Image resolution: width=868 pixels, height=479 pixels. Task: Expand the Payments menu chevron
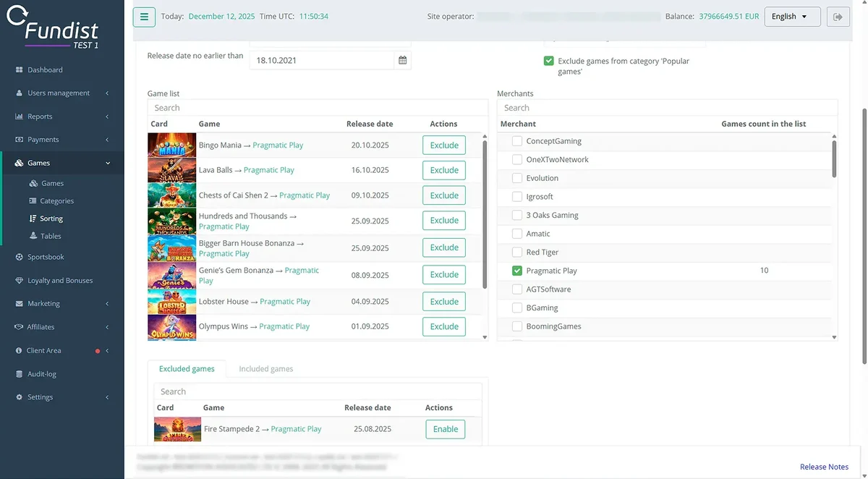pyautogui.click(x=107, y=140)
